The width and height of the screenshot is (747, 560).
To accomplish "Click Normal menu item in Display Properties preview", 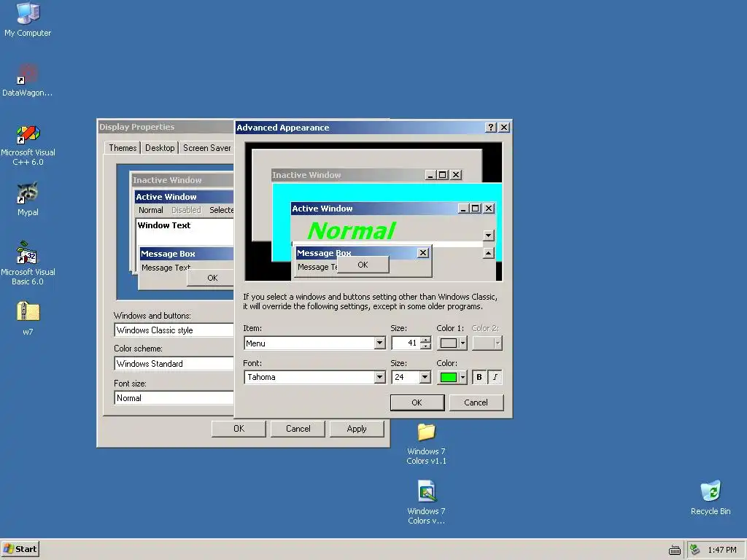I will tap(150, 210).
